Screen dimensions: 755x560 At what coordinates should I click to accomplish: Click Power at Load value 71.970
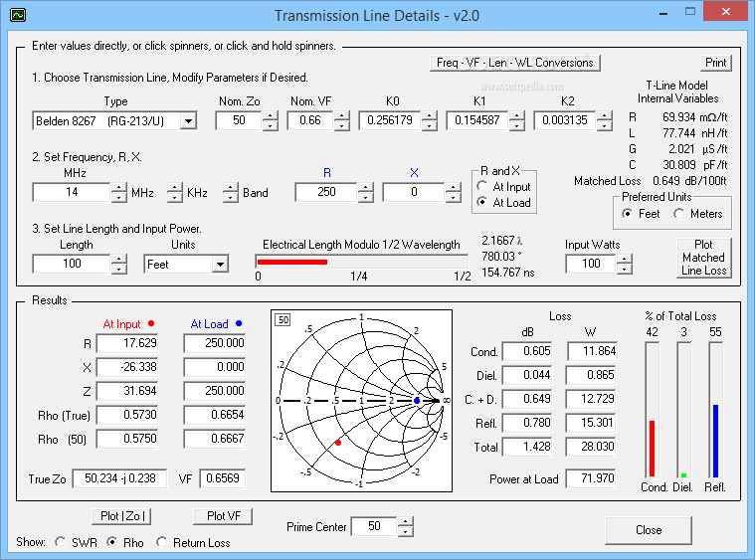(591, 478)
